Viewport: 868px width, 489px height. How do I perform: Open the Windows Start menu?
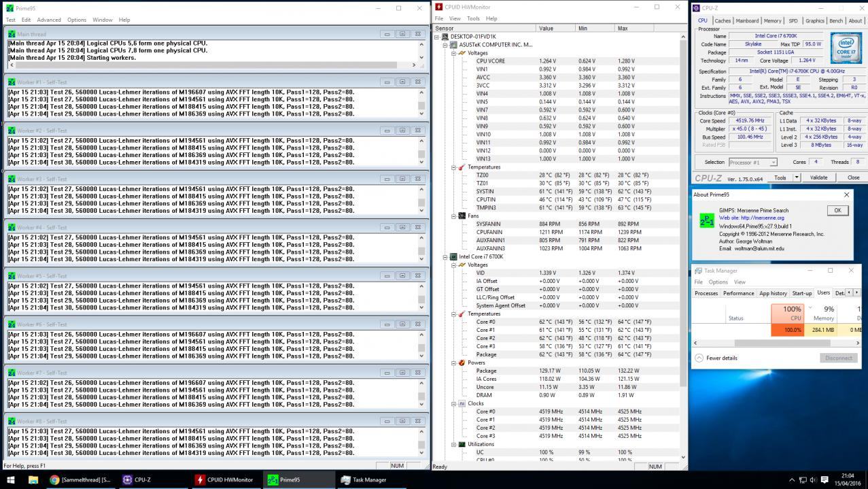[10, 479]
